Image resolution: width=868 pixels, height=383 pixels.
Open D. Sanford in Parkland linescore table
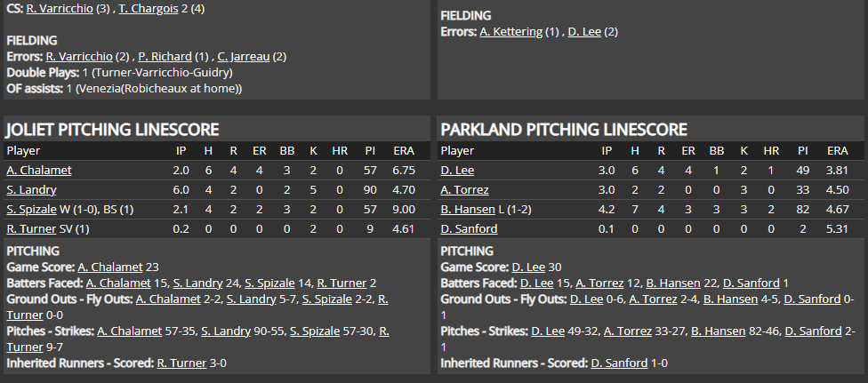coord(469,228)
